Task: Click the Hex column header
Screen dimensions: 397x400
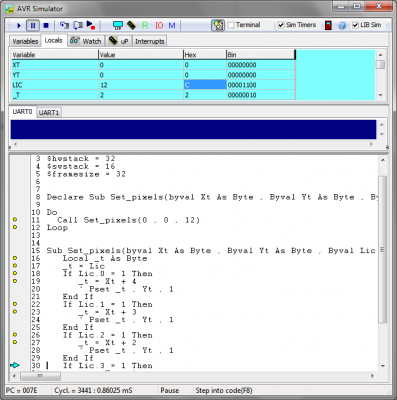Action: point(205,55)
